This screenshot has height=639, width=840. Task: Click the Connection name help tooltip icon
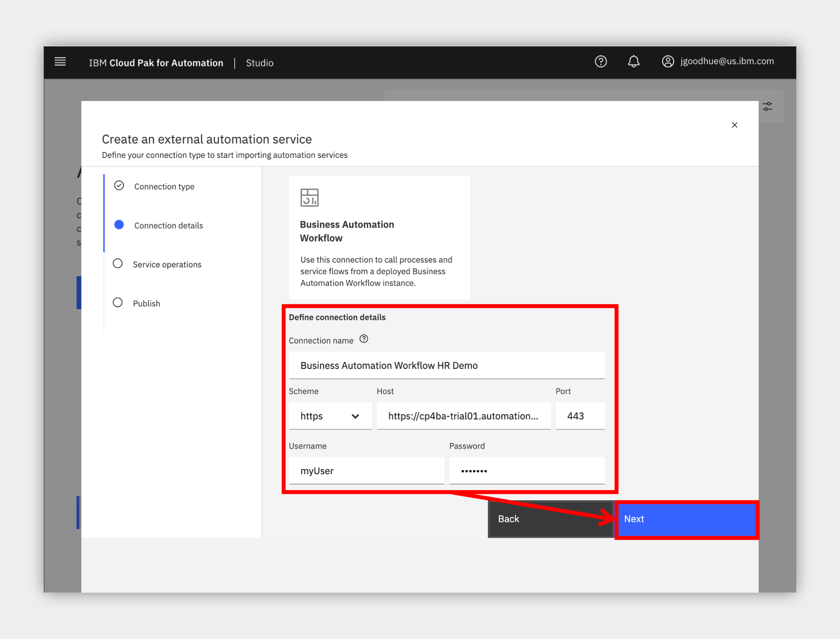364,339
